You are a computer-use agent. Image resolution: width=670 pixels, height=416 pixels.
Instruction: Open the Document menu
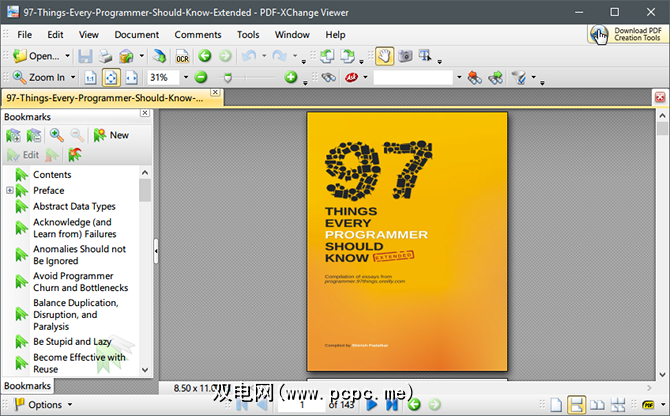(136, 35)
